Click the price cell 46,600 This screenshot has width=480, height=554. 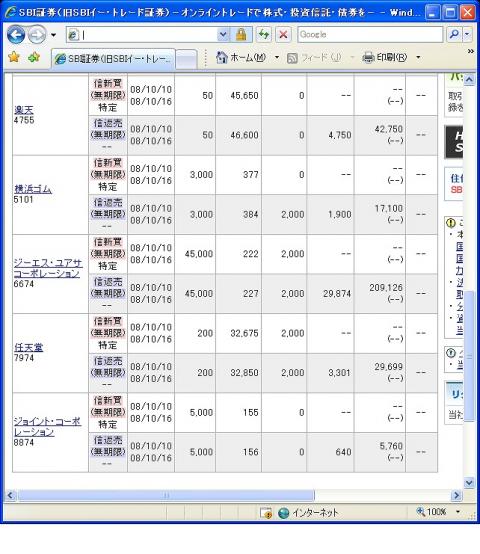[244, 135]
